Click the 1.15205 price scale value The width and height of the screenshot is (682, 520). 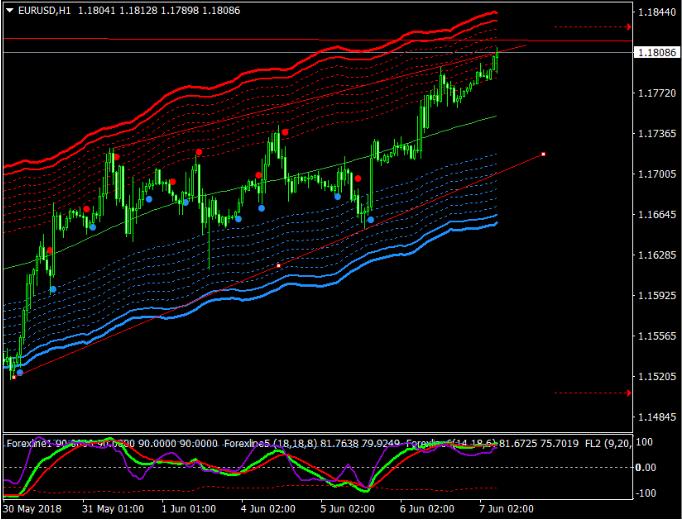coord(656,378)
